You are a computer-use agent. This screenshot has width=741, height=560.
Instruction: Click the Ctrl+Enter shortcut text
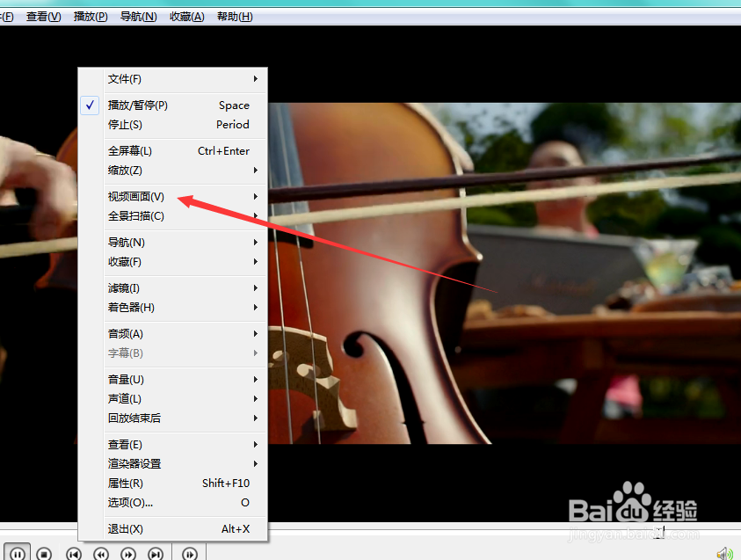click(223, 151)
